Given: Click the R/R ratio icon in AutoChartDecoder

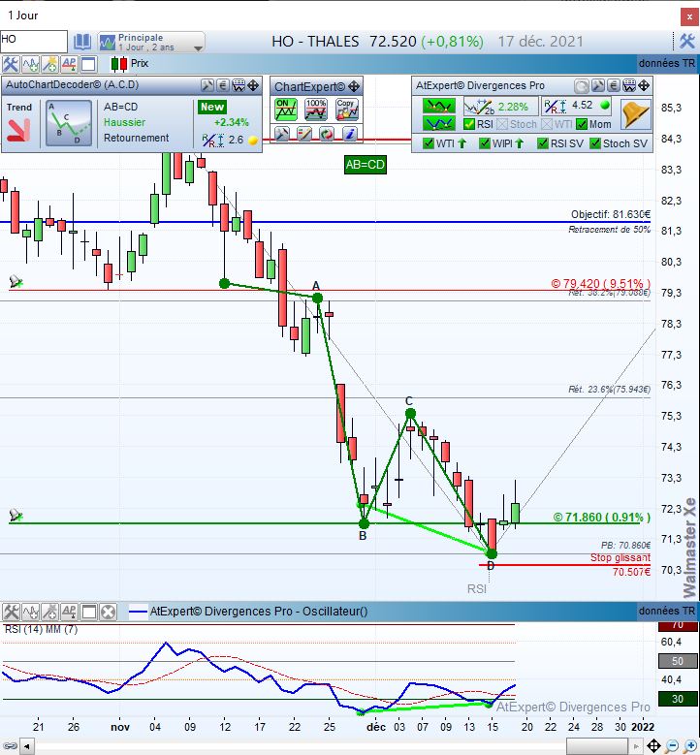Looking at the screenshot, I should [213, 141].
